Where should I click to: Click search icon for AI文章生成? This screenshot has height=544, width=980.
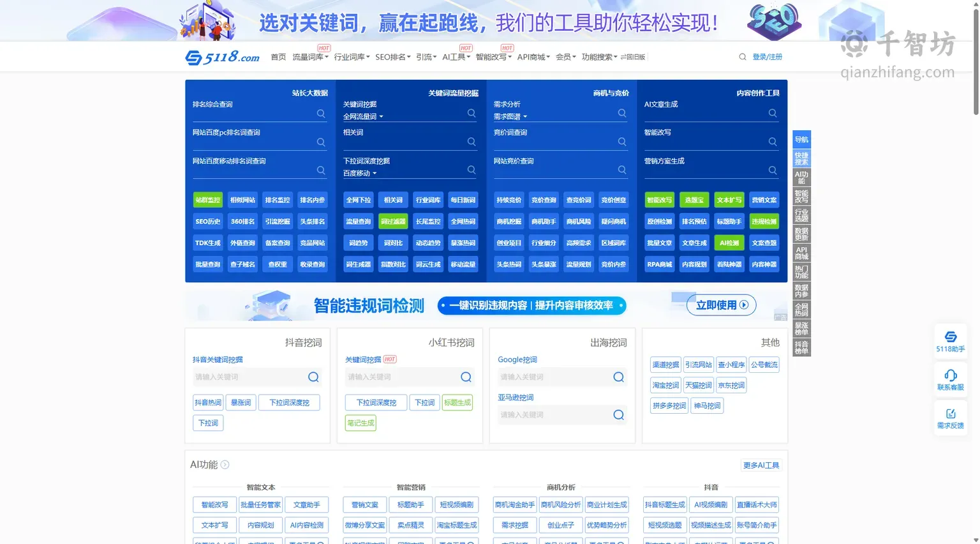pos(773,113)
